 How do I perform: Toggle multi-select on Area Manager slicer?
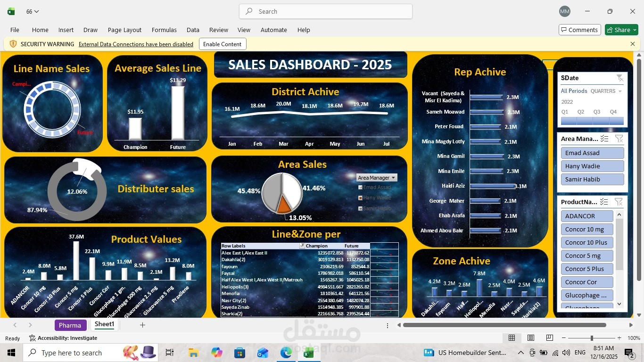tap(604, 139)
